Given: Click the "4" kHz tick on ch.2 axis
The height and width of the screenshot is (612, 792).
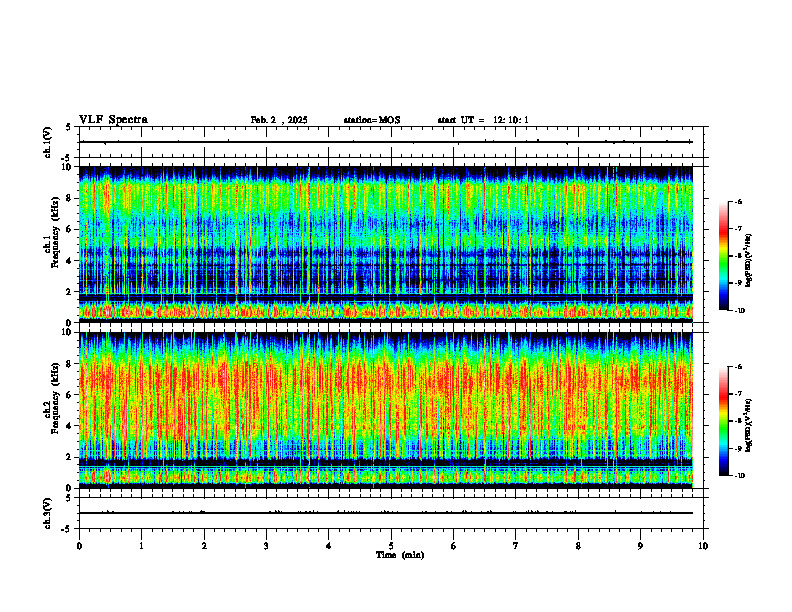Looking at the screenshot, I should click(x=70, y=426).
